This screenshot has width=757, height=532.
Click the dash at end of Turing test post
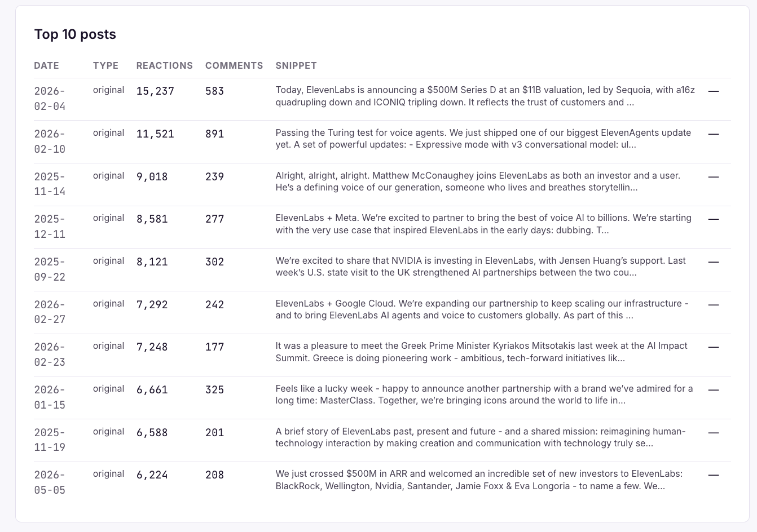click(x=714, y=134)
